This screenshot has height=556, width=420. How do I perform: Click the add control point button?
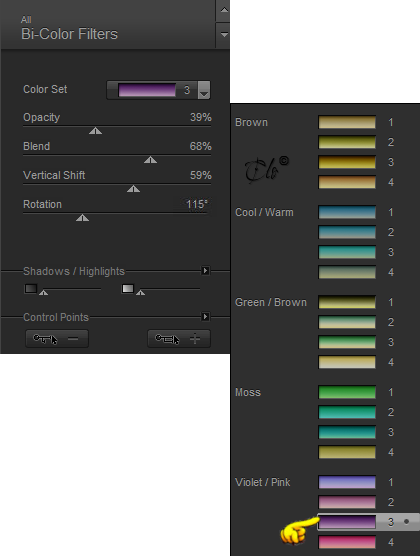[179, 339]
